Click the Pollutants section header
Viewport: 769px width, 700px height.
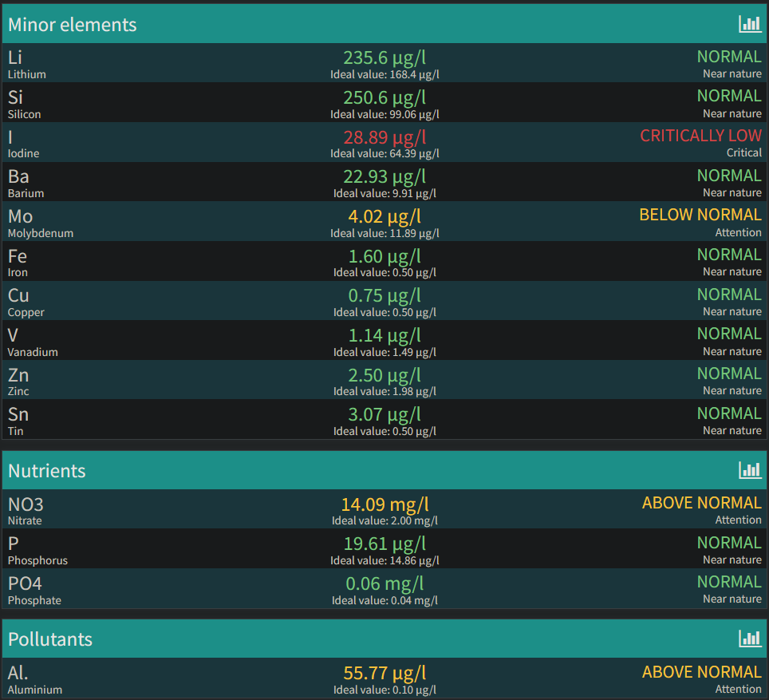click(384, 639)
